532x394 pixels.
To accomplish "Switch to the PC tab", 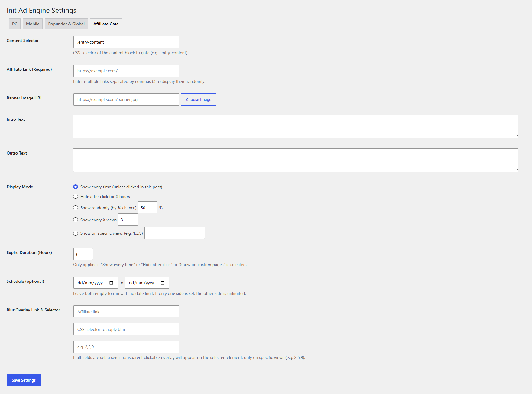I will (15, 24).
